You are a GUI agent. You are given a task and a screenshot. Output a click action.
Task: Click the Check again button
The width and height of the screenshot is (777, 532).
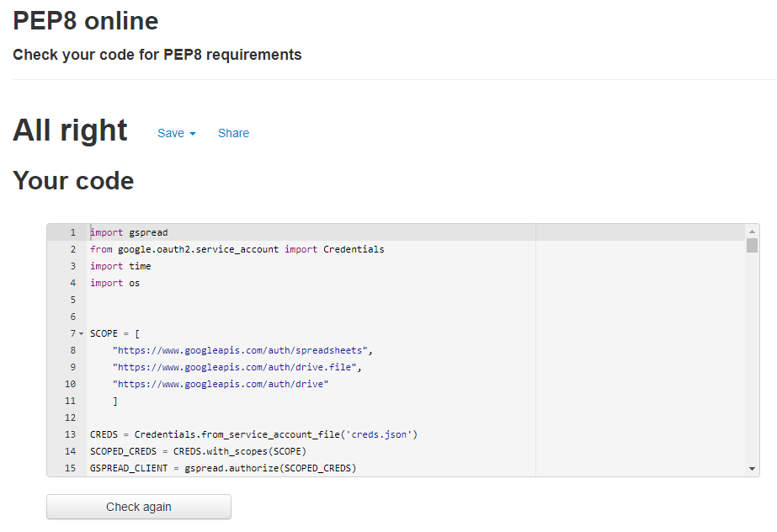139,507
